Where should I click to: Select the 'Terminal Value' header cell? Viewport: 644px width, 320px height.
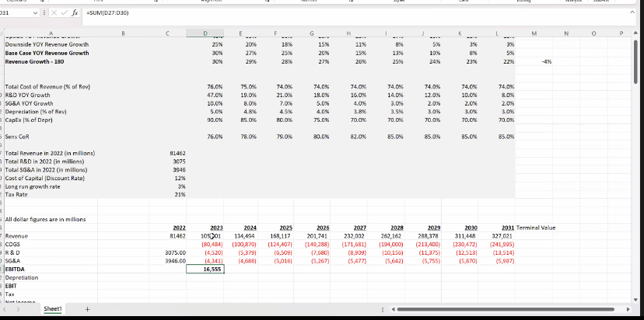tap(536, 228)
